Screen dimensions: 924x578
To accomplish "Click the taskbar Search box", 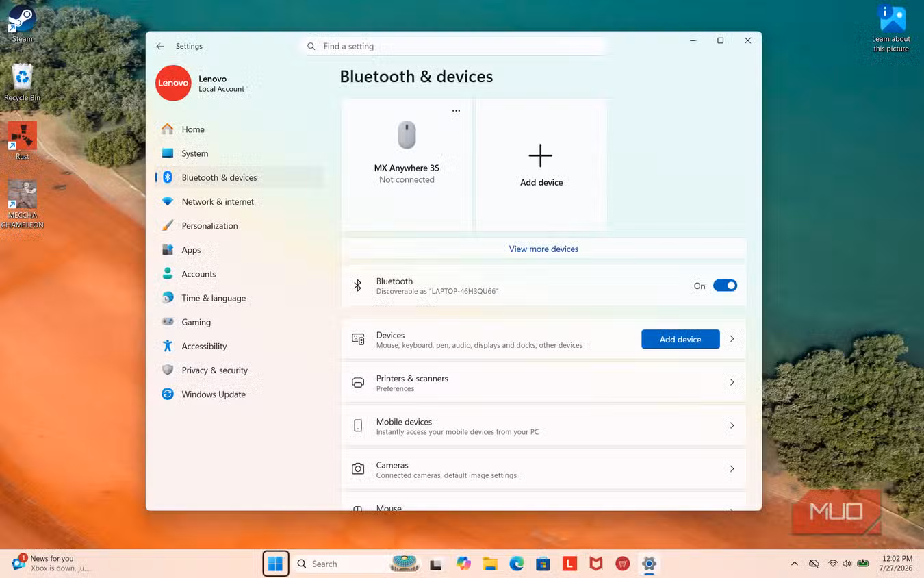I will coord(358,564).
